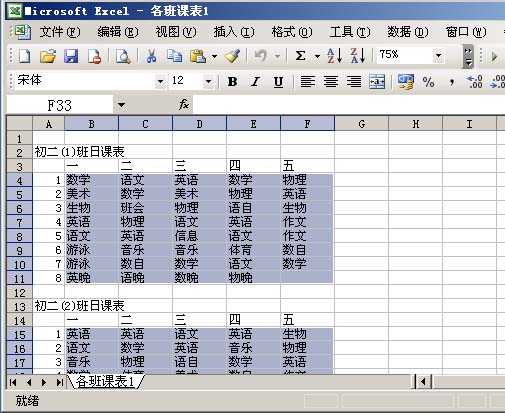Toggle Underline formatting
The image size is (505, 413).
point(278,81)
